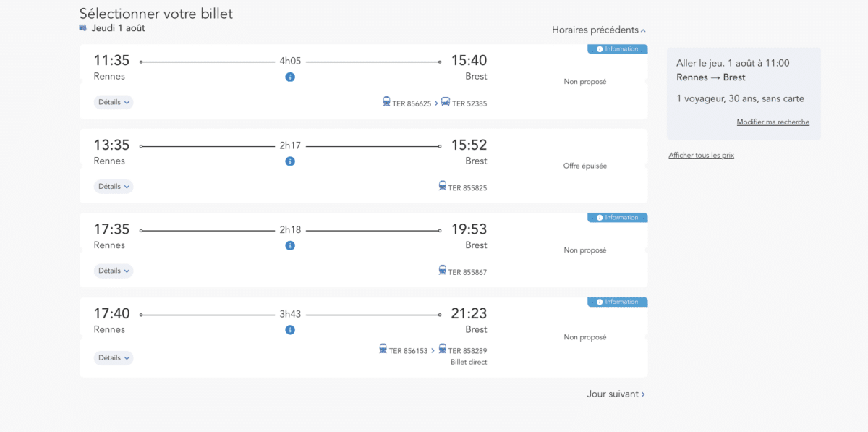This screenshot has width=868, height=432.
Task: Click the train icon beside TER 856625
Action: (387, 102)
